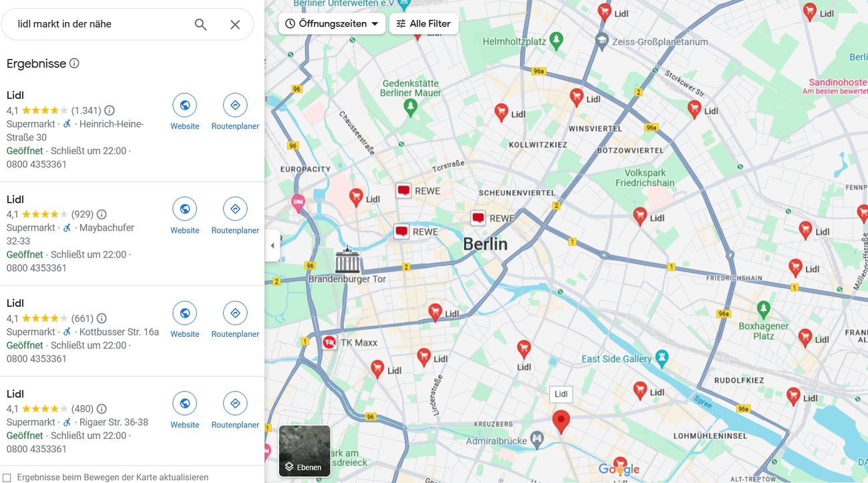Open the info icon next to Ergebnisse

(74, 63)
